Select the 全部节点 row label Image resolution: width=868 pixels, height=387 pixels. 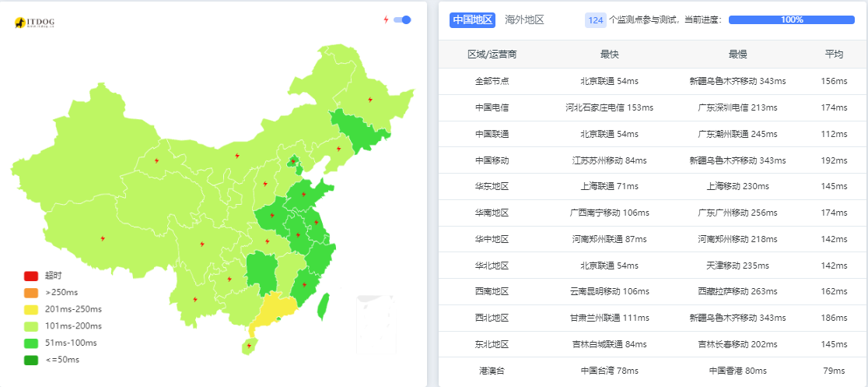(x=492, y=81)
